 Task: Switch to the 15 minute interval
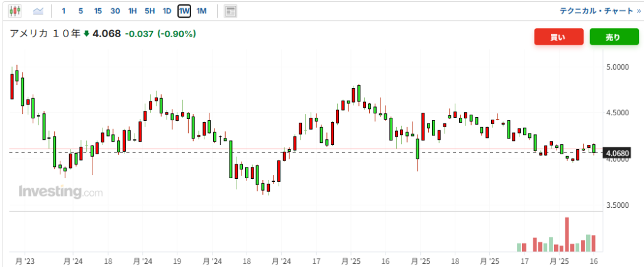[97, 11]
